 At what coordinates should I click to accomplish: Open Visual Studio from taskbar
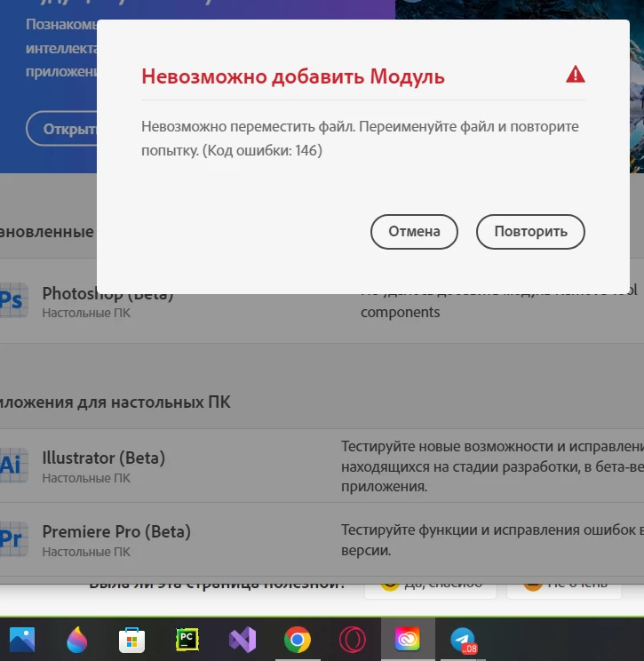point(242,639)
